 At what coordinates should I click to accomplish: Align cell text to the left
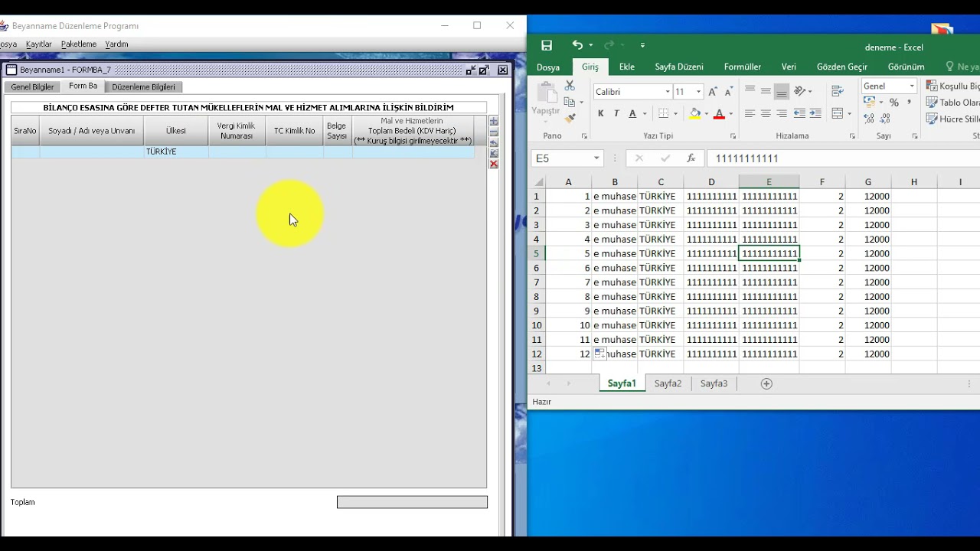(750, 114)
